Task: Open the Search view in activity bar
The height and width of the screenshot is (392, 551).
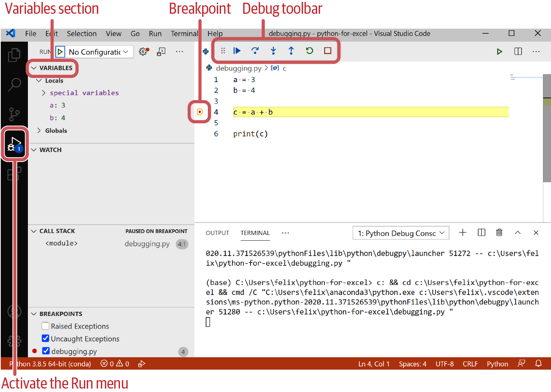Action: tap(14, 84)
